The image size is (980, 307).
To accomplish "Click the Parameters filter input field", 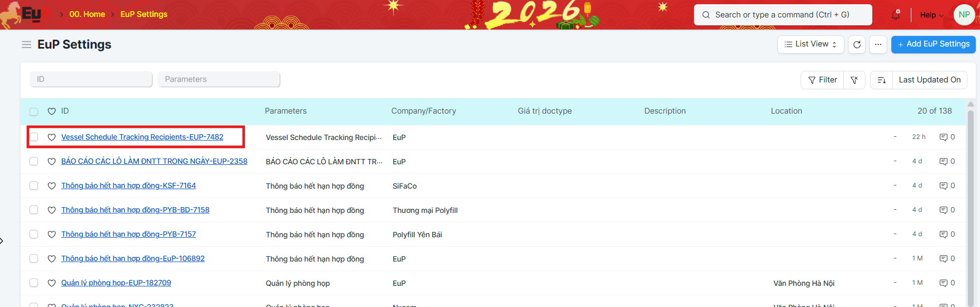I will click(x=218, y=79).
